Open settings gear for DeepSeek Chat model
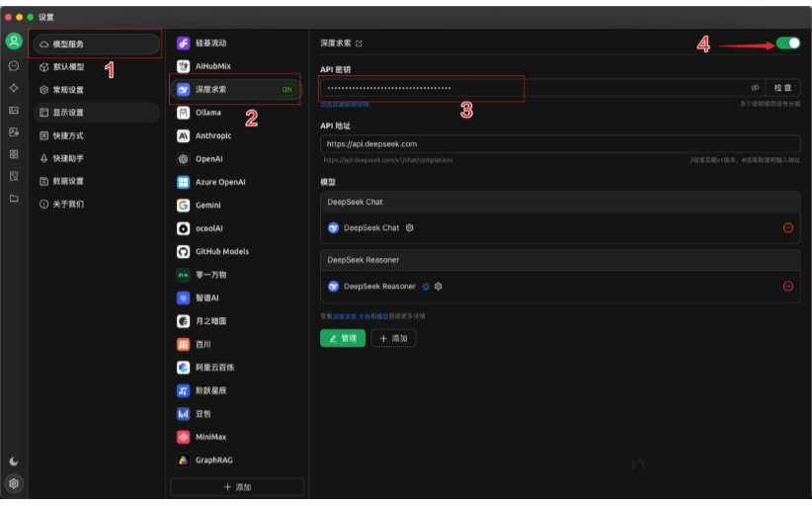The height and width of the screenshot is (506, 812). [410, 228]
